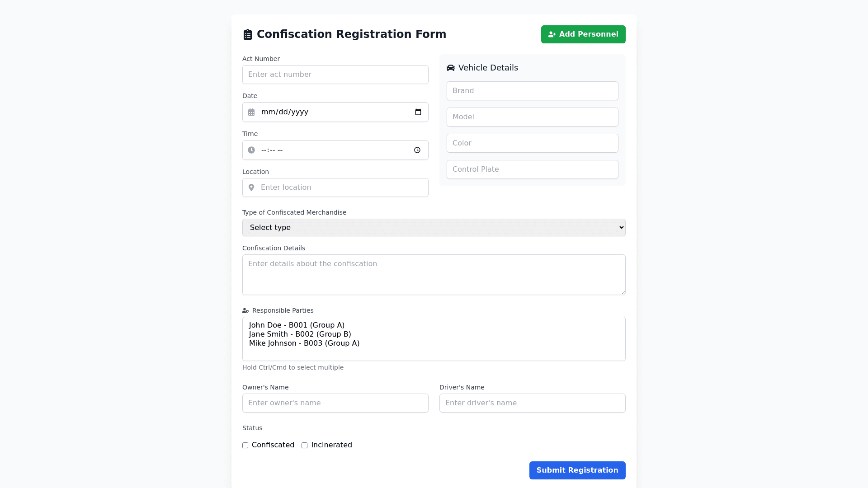Open the time picker clock icon
868x488 pixels.
[417, 150]
